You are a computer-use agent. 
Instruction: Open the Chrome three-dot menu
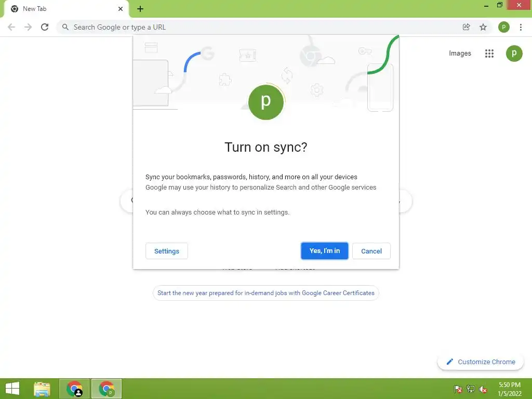521,27
